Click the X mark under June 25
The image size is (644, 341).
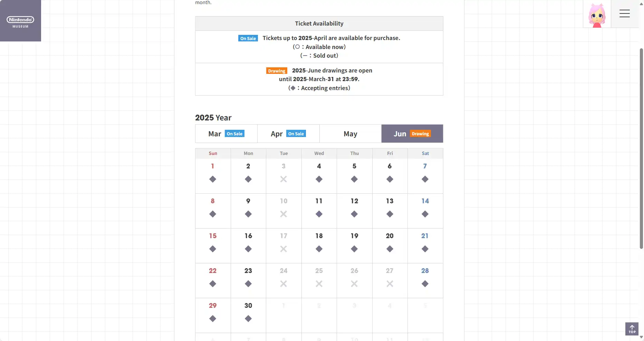[x=319, y=284]
